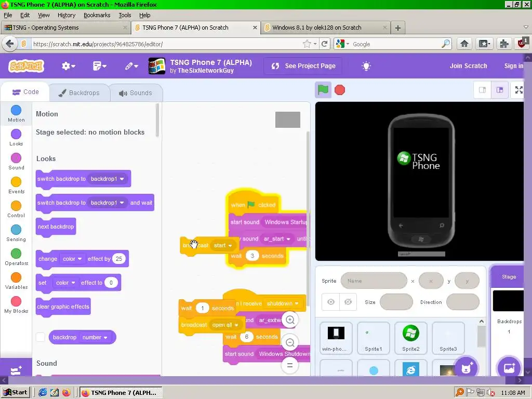This screenshot has width=532, height=399.
Task: Toggle the backdrop number reporter checkbox
Action: pyautogui.click(x=41, y=337)
